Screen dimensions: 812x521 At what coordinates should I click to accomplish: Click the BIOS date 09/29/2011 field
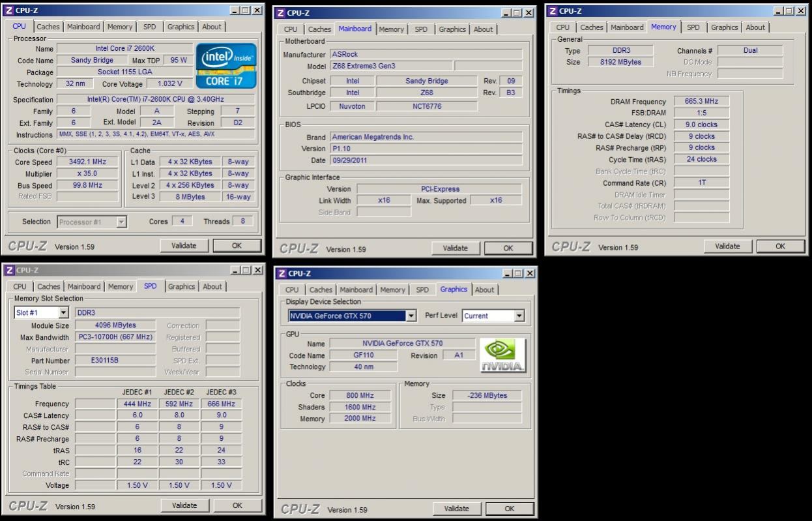tap(426, 160)
